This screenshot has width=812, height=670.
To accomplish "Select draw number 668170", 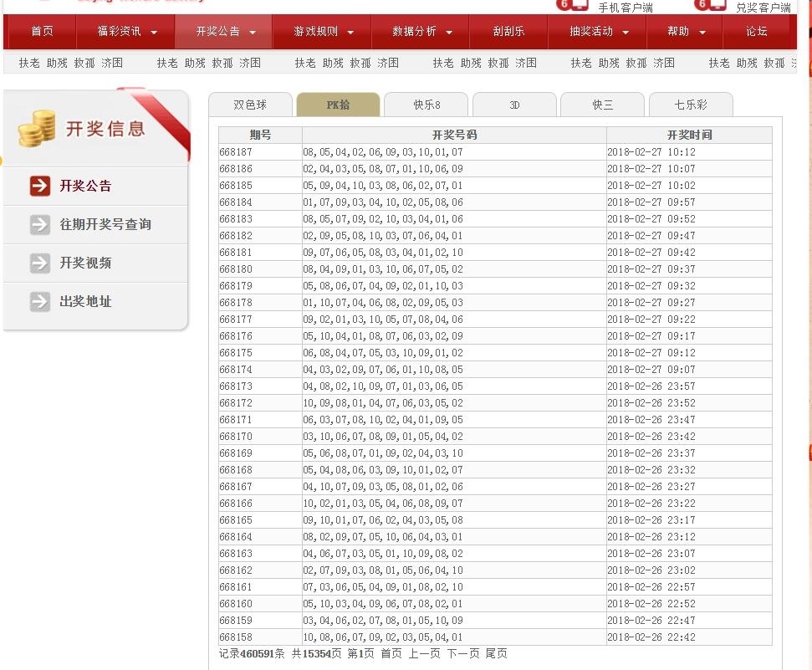I will coord(236,437).
